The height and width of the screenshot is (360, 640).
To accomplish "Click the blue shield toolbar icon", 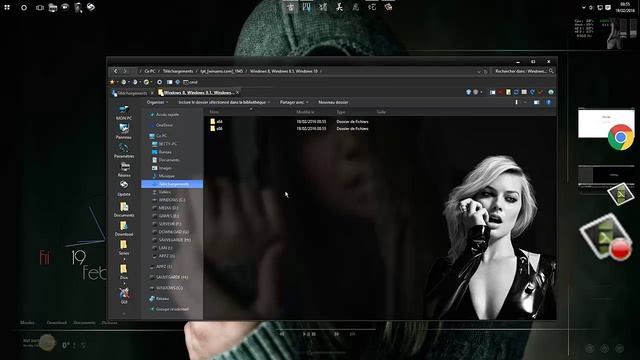I will click(x=468, y=92).
